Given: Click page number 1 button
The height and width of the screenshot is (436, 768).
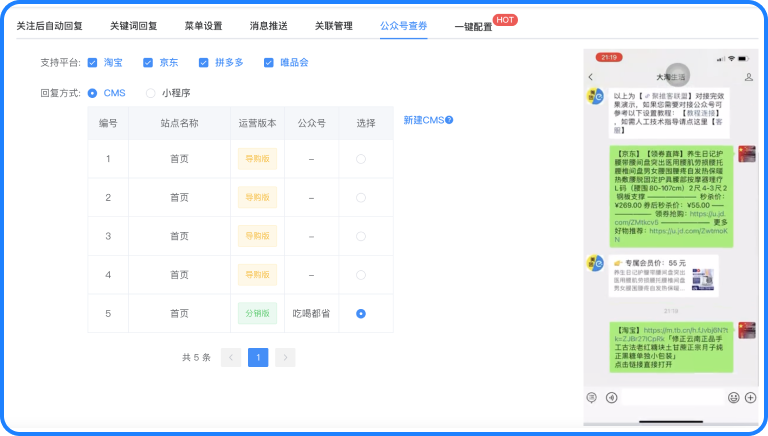Looking at the screenshot, I should [258, 357].
